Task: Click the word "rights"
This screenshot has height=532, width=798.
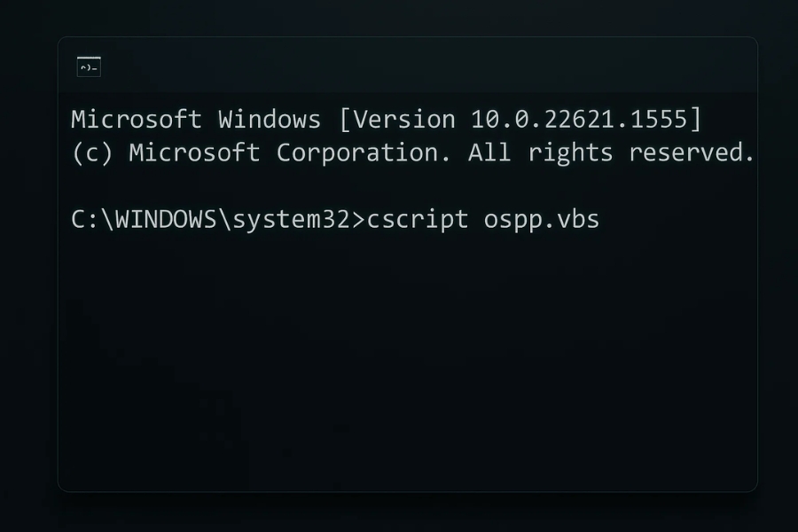Action: coord(570,153)
